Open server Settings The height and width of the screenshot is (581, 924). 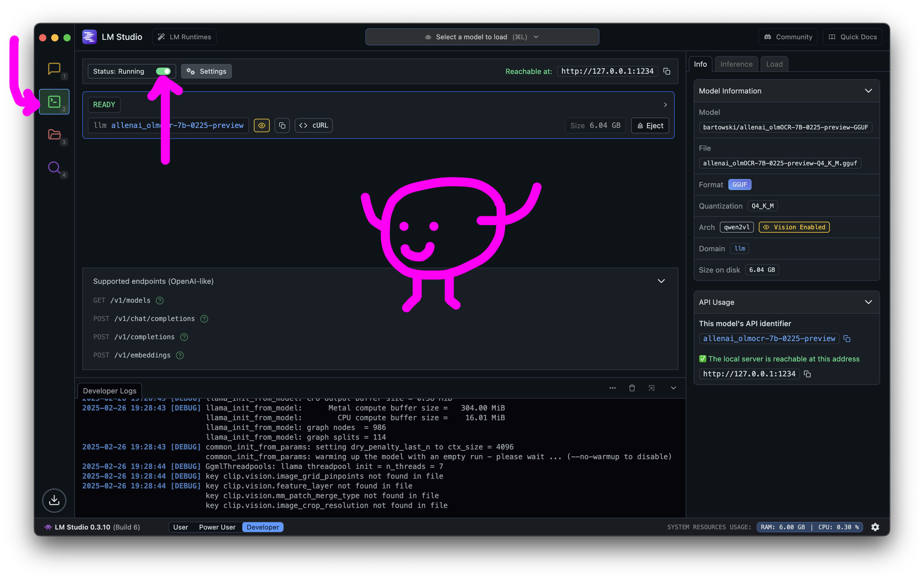206,71
